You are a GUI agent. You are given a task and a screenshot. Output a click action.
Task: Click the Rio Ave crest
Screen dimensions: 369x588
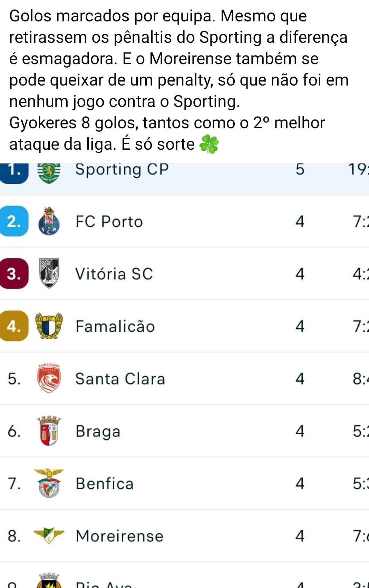point(49,580)
